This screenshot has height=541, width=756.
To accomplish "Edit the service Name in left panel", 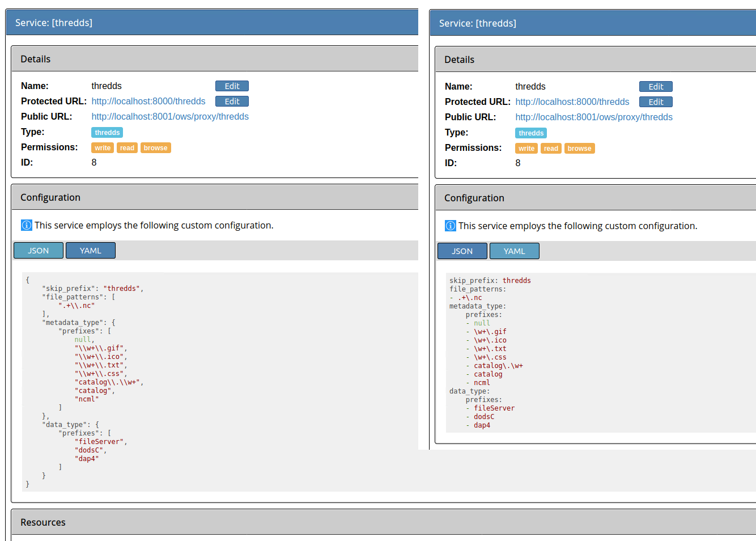I will coord(232,86).
